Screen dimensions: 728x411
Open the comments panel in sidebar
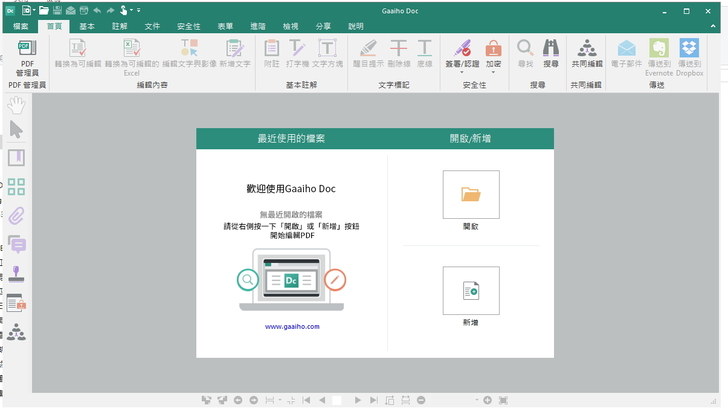(16, 245)
